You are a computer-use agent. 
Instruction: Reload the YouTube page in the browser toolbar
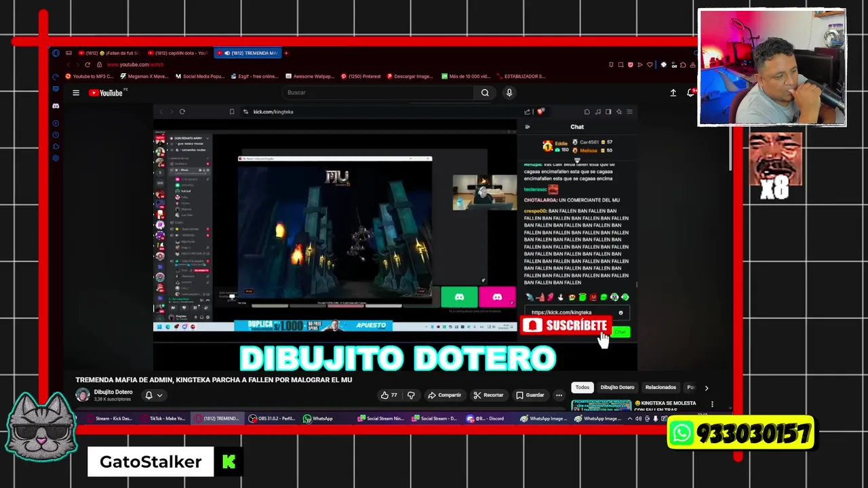coord(87,64)
